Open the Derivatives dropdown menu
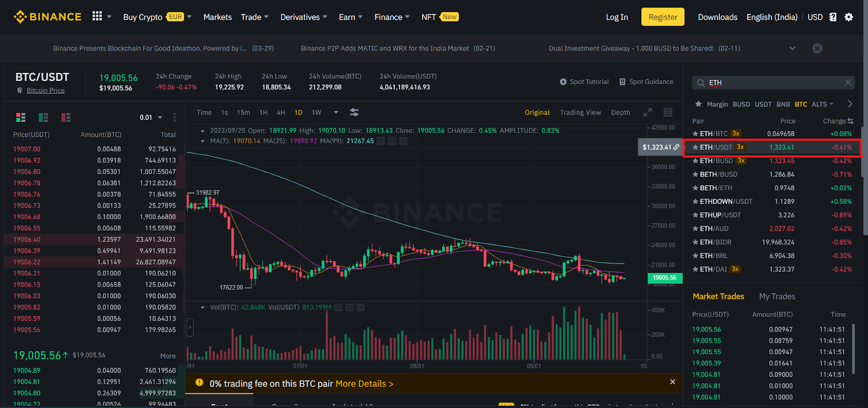 tap(304, 17)
